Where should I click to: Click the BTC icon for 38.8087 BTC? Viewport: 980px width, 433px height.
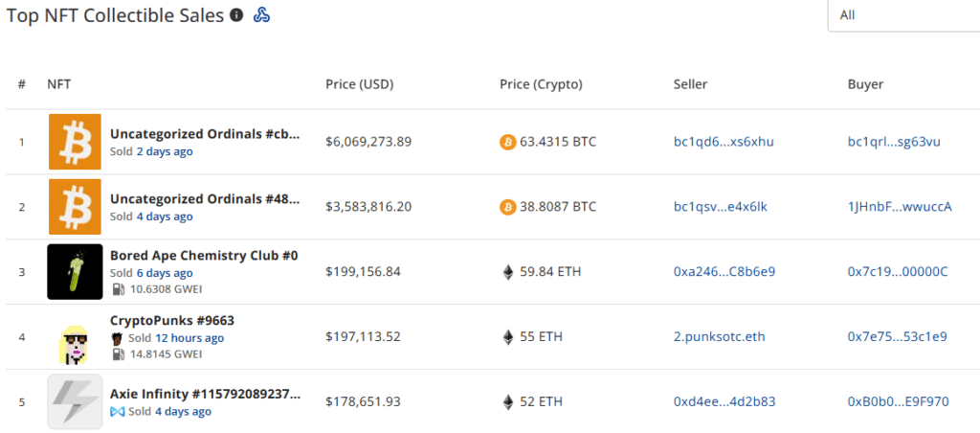507,207
